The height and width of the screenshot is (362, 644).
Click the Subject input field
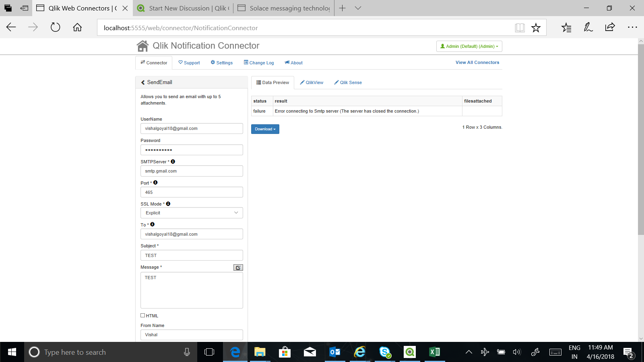tap(192, 255)
